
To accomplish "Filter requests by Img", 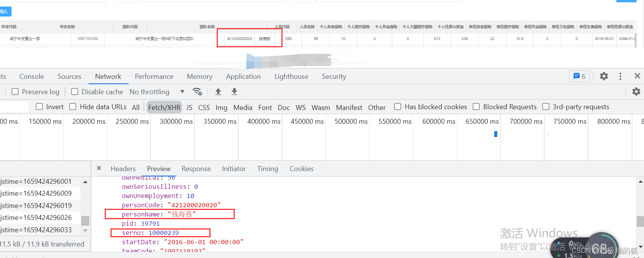I will 221,107.
